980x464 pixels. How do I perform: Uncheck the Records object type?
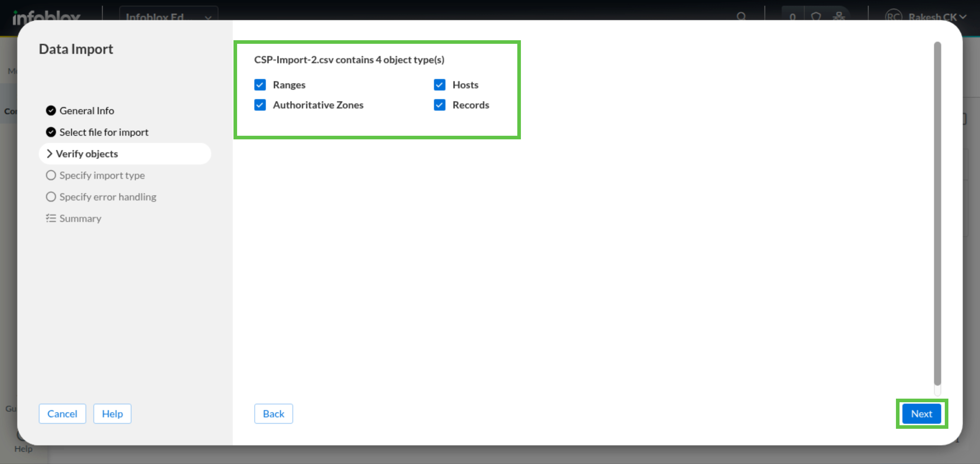439,105
